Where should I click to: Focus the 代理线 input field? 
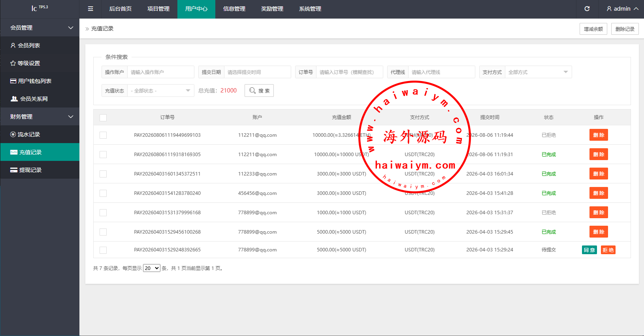(441, 72)
